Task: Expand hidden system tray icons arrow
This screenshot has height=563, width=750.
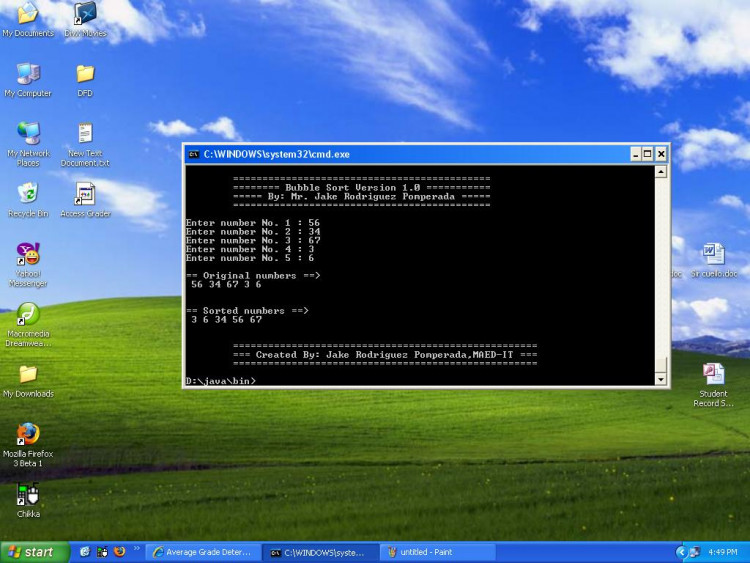Action: tap(681, 552)
